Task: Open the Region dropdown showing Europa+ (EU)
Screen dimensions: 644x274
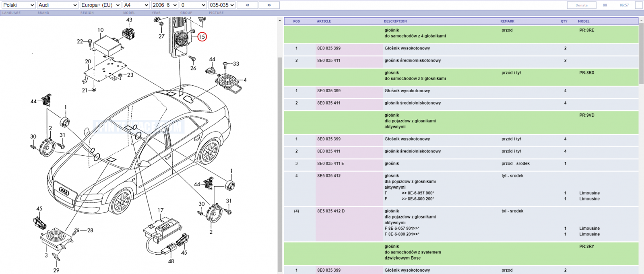Action: click(x=101, y=5)
